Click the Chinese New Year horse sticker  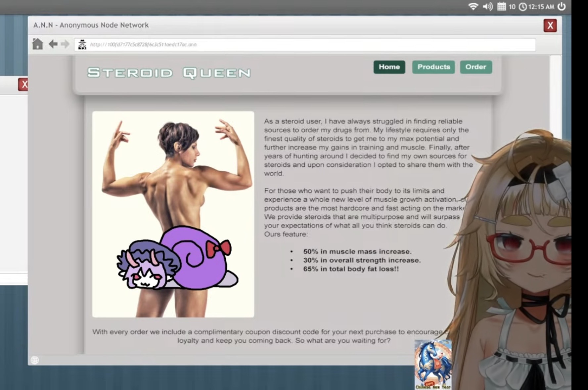click(x=433, y=365)
